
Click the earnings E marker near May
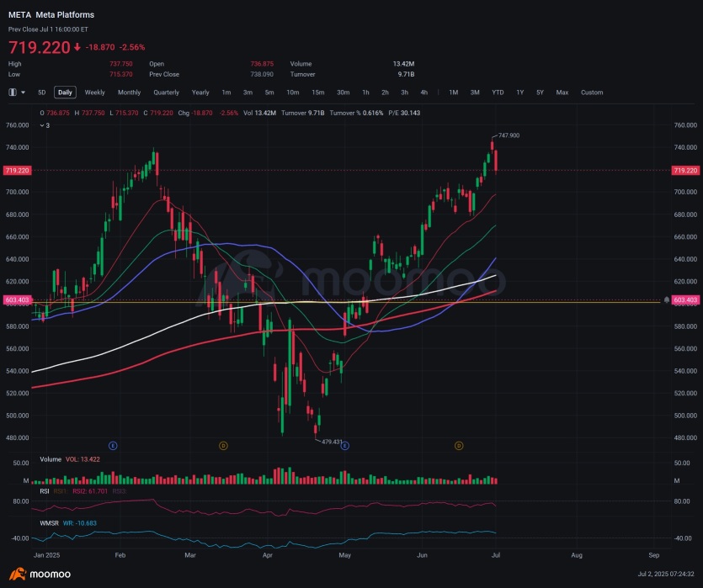pyautogui.click(x=345, y=446)
